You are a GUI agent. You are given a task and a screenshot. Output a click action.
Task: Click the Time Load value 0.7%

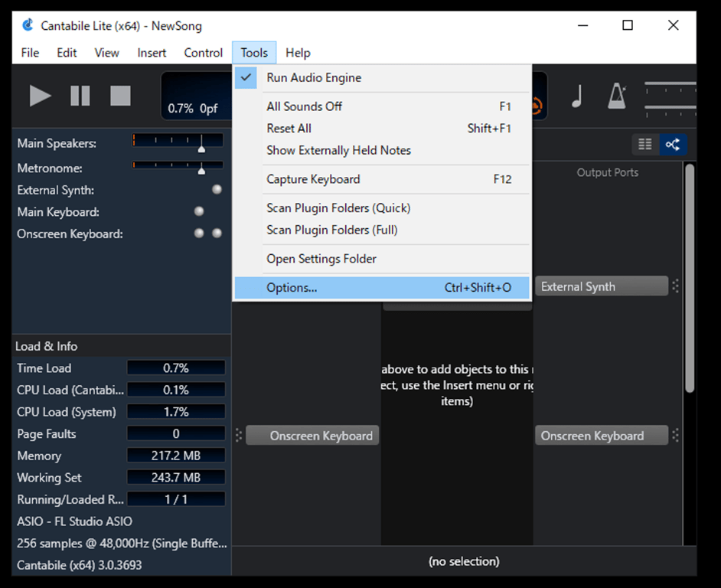pyautogui.click(x=176, y=368)
